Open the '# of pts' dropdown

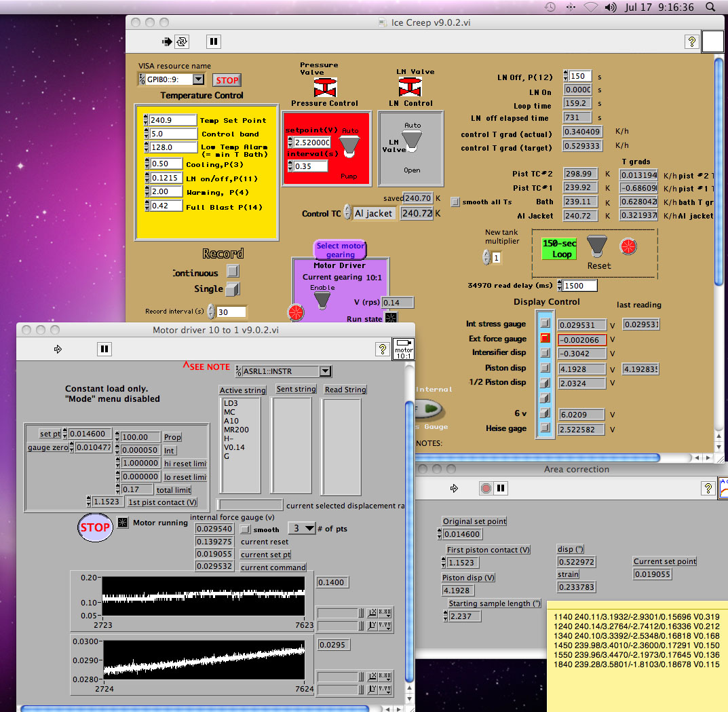click(x=303, y=529)
